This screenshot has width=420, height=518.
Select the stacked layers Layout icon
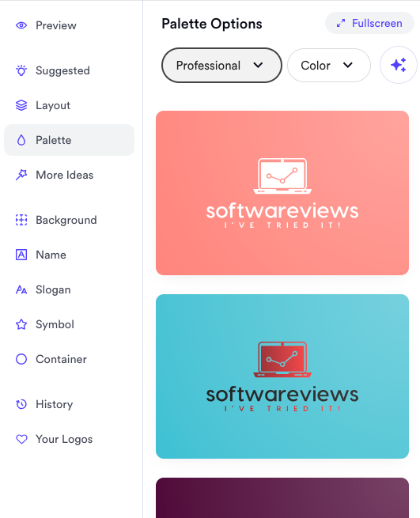(21, 105)
